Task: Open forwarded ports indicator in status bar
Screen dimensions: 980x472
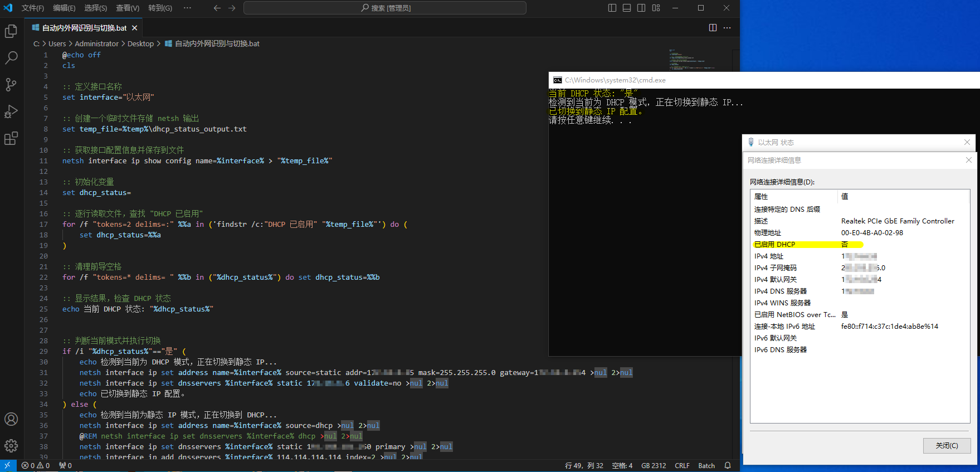Action: (65, 465)
